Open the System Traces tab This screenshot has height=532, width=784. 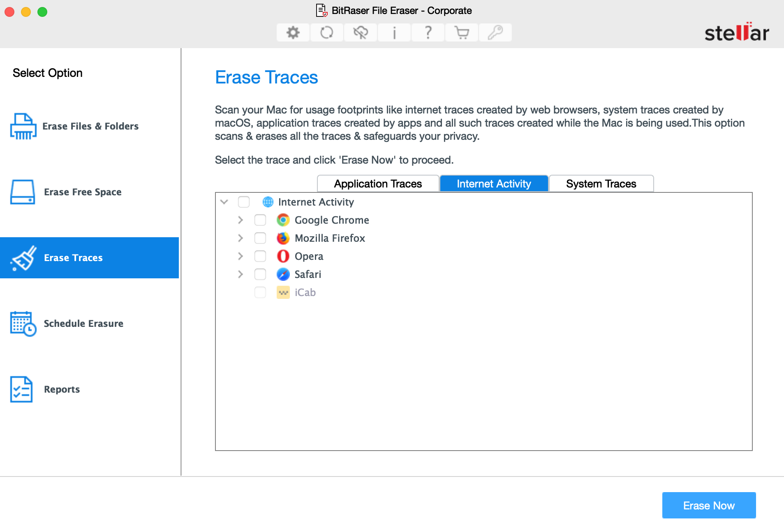pos(601,184)
